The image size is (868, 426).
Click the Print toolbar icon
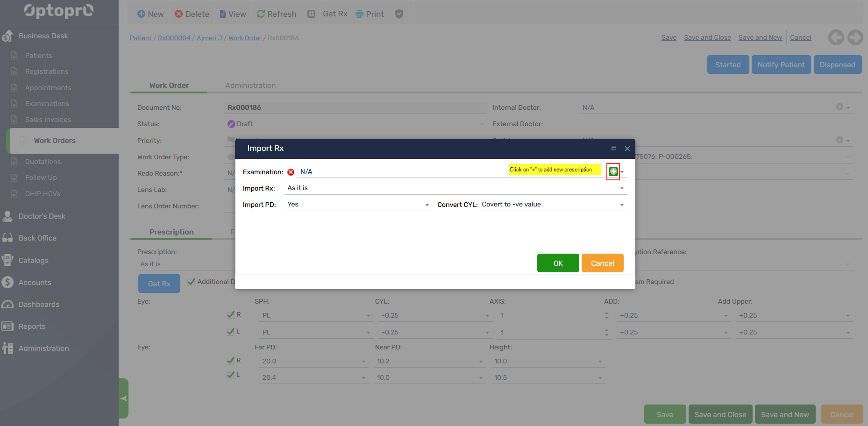click(x=359, y=14)
